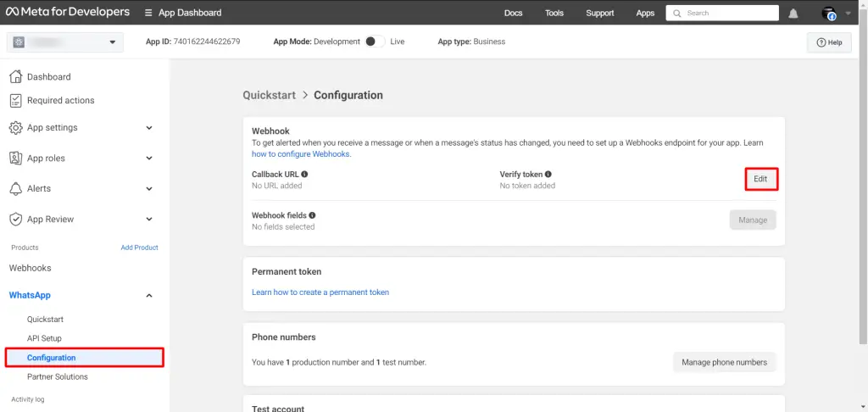The image size is (868, 412).
Task: Click the Alerts bell icon in sidebar
Action: click(16, 189)
